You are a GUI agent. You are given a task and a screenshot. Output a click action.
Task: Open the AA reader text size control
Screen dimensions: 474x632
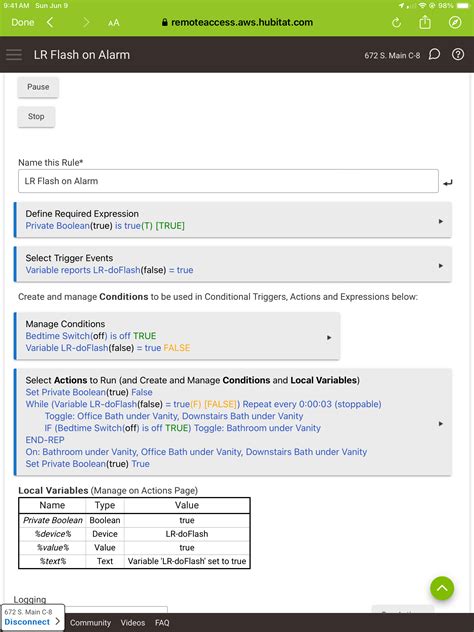point(114,23)
